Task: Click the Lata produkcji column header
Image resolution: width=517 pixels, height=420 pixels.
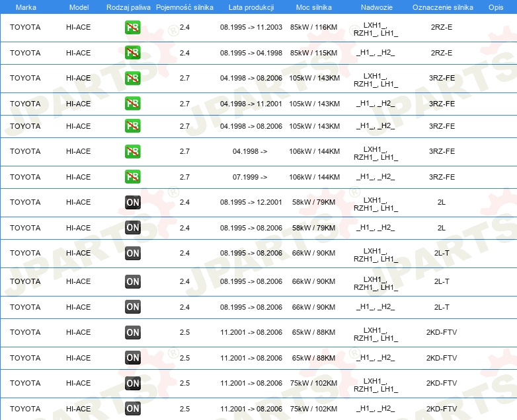Action: pos(251,7)
